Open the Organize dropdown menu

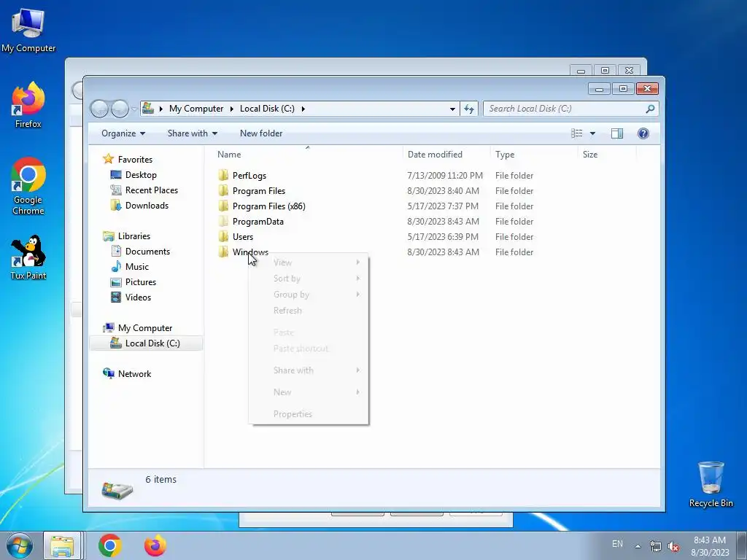(123, 133)
